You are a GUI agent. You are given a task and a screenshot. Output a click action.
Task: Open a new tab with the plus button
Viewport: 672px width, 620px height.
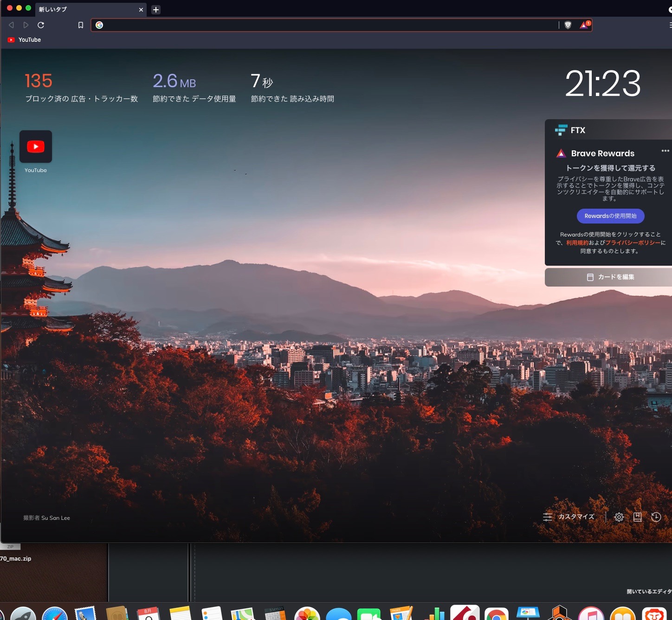pyautogui.click(x=156, y=10)
